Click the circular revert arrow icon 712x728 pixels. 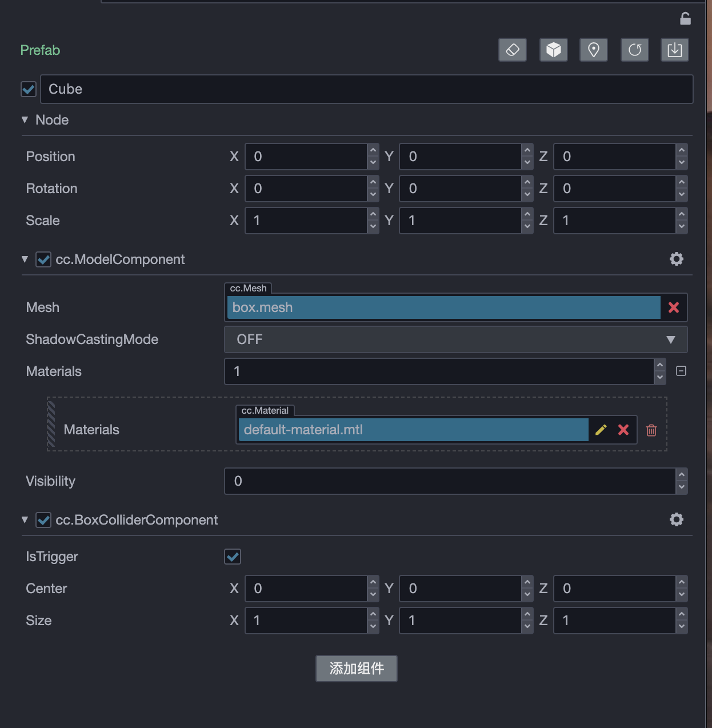click(634, 50)
